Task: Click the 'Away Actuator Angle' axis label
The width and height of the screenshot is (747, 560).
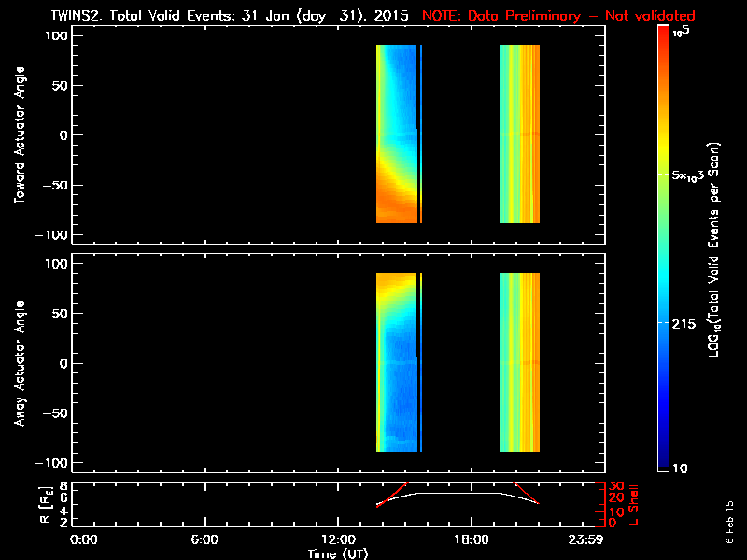Action: pos(20,363)
